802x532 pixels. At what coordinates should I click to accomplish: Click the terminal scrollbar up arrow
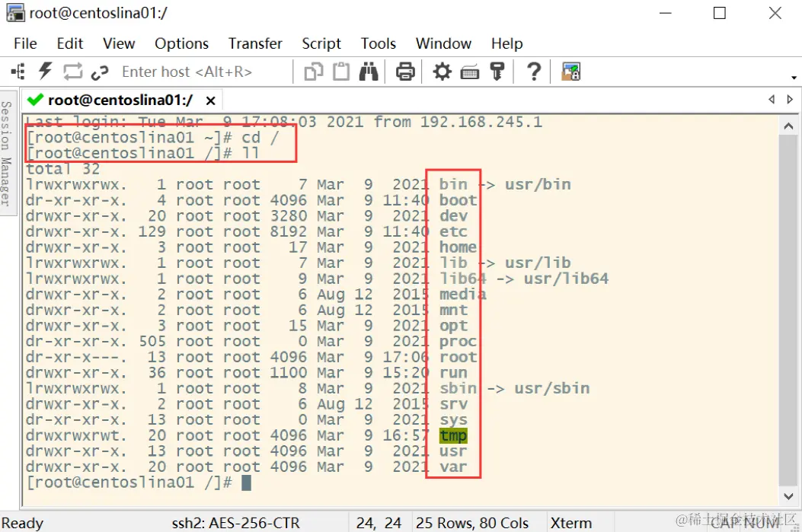pos(788,126)
